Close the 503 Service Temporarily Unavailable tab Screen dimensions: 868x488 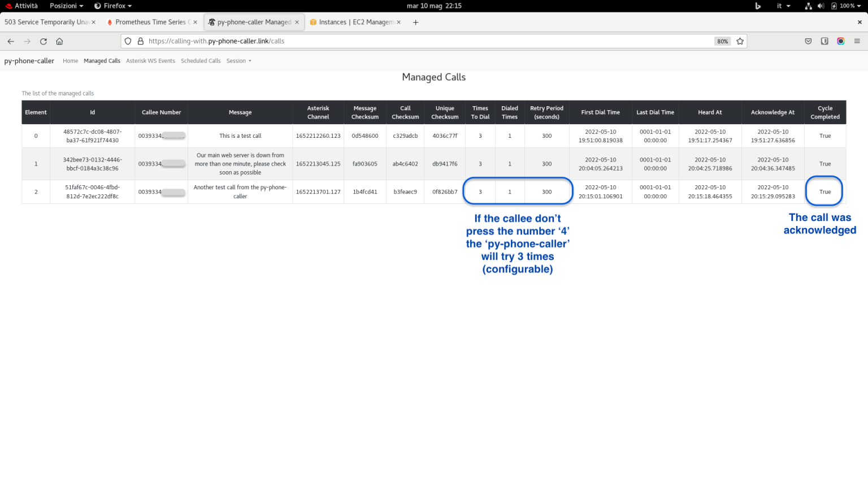pyautogui.click(x=93, y=22)
